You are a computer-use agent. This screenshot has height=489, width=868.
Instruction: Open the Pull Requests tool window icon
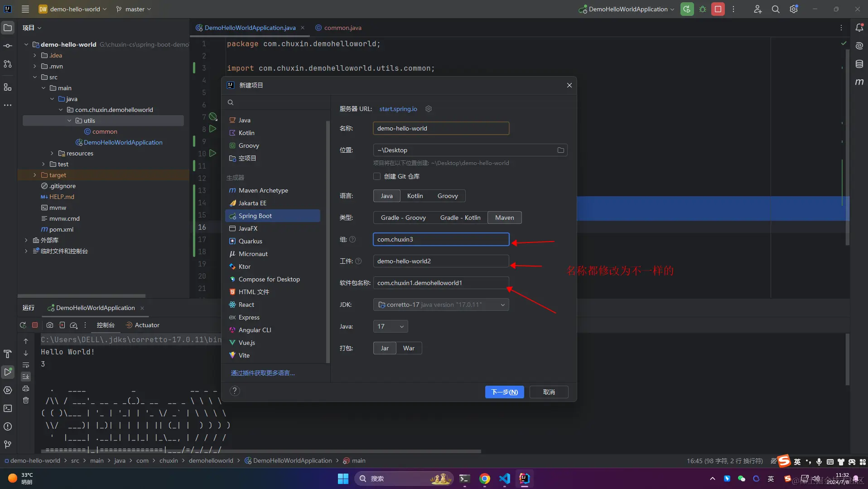[x=8, y=64]
